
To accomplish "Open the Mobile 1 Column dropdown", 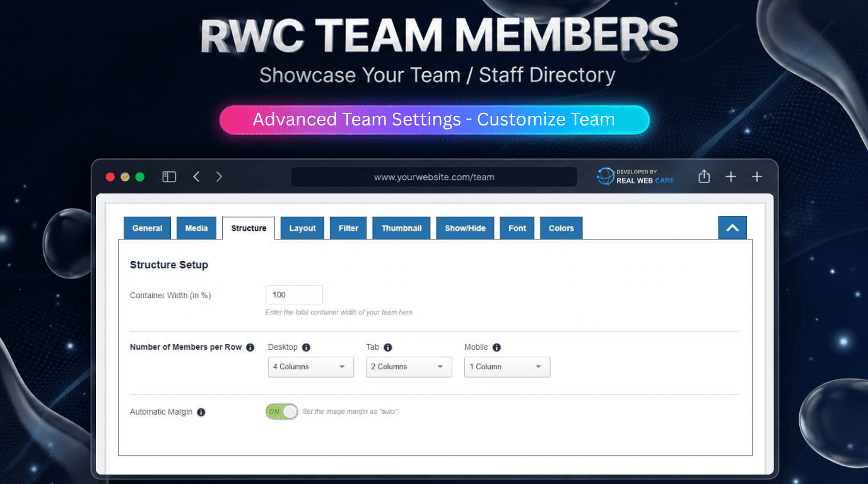I will (507, 367).
